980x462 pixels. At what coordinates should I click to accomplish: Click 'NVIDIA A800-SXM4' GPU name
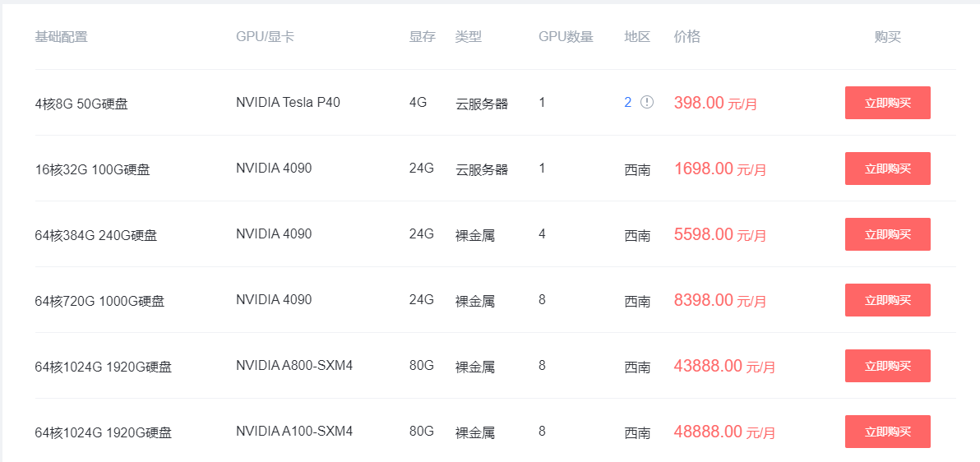pyautogui.click(x=294, y=365)
